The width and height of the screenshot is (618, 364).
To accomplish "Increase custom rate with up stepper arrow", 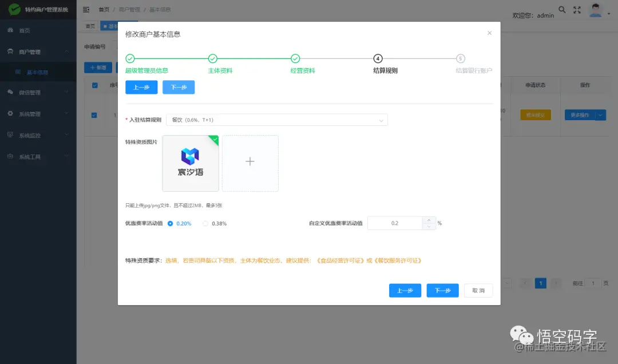I will 429,220.
